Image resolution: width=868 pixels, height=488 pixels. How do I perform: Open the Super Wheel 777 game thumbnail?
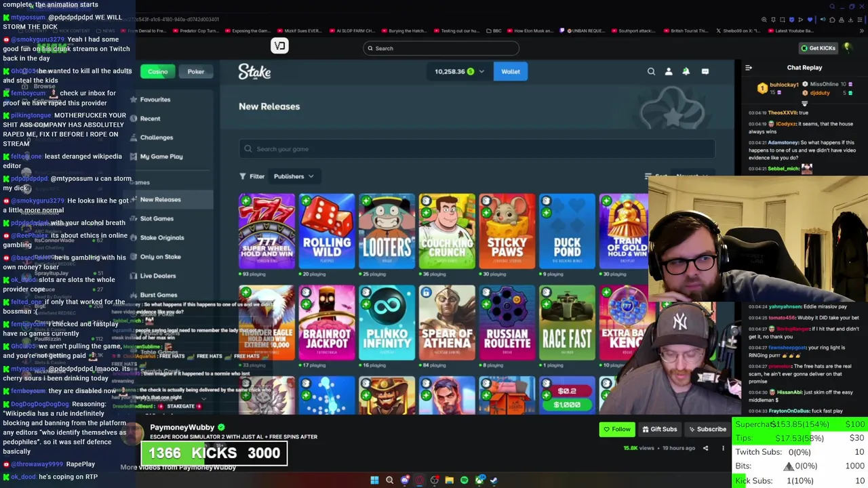point(267,231)
